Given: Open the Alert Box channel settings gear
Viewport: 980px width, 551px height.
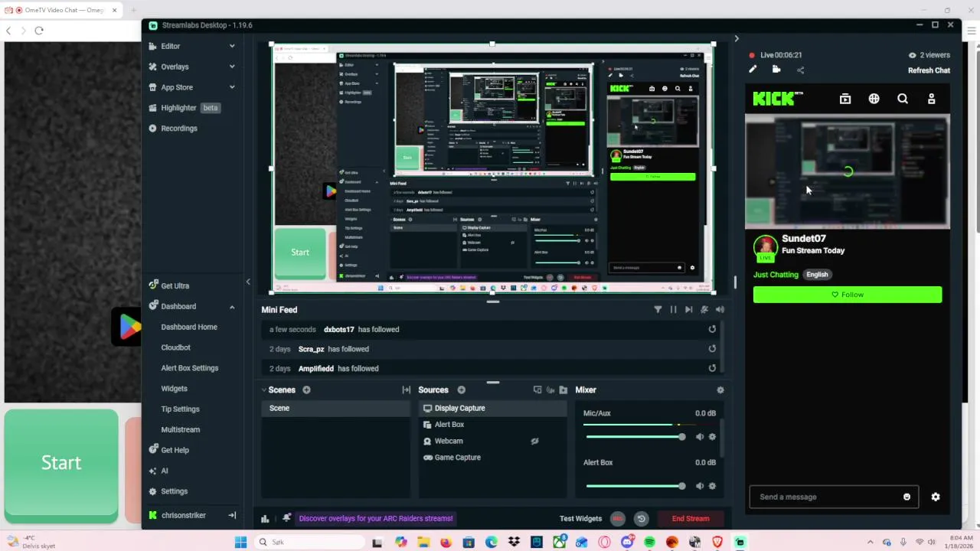Looking at the screenshot, I should [x=712, y=486].
